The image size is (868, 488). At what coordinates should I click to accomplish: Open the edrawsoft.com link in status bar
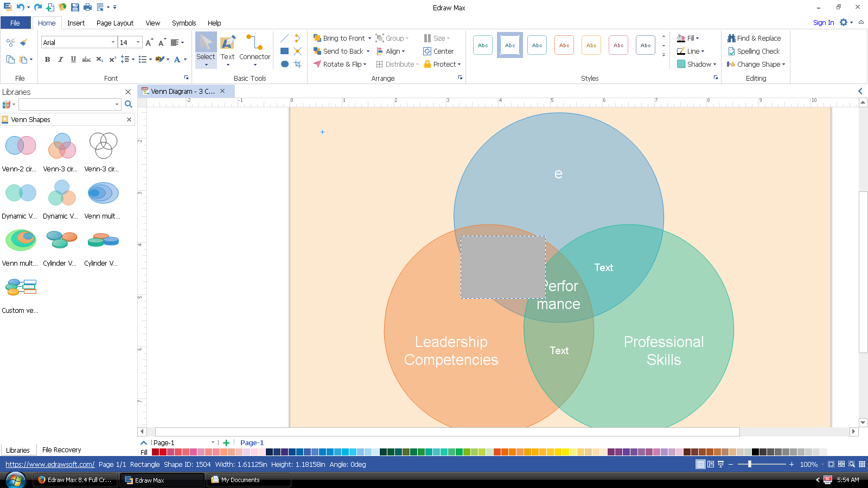(50, 464)
